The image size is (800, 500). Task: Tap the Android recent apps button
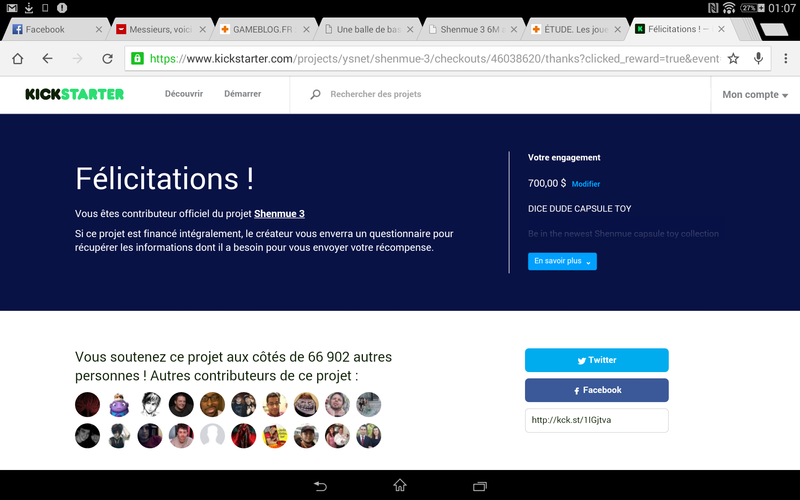480,486
